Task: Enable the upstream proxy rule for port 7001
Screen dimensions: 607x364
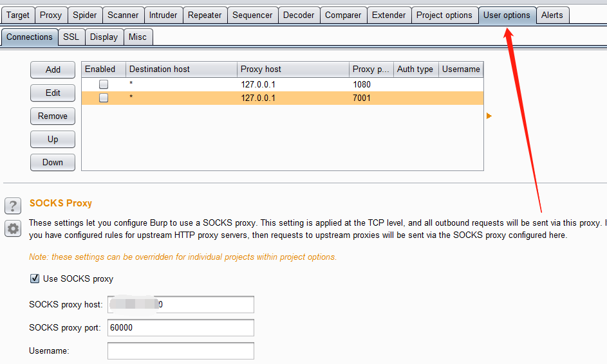Action: pos(104,98)
